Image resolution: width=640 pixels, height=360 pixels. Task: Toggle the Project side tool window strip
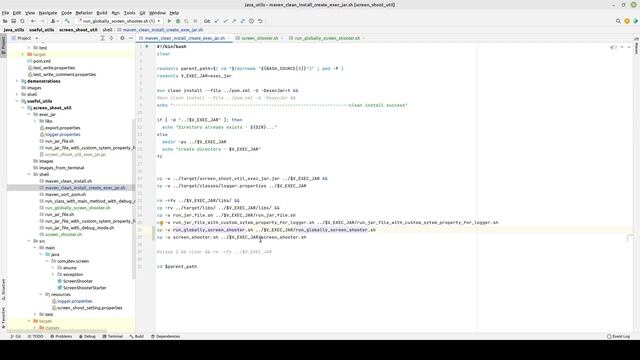3,47
